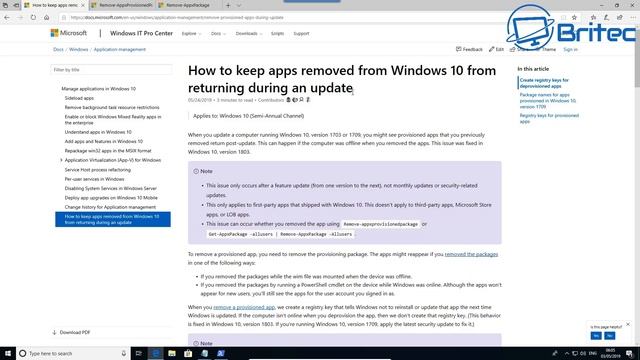Image resolution: width=640 pixels, height=360 pixels.
Task: Open 'Understand apps in Windows 10' item
Action: coord(98,132)
